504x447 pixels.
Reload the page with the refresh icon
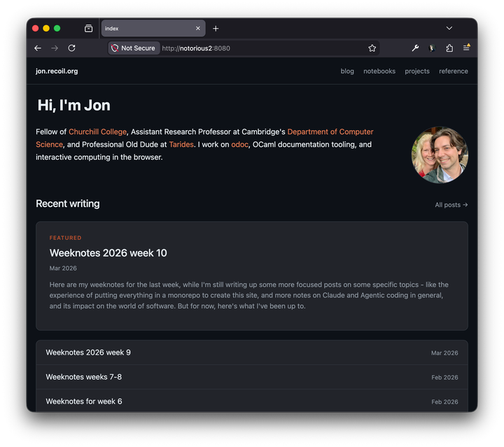click(x=71, y=48)
